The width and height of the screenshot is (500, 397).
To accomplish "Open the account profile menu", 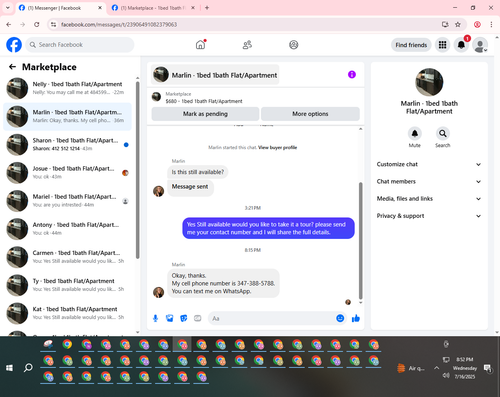I will [x=480, y=45].
